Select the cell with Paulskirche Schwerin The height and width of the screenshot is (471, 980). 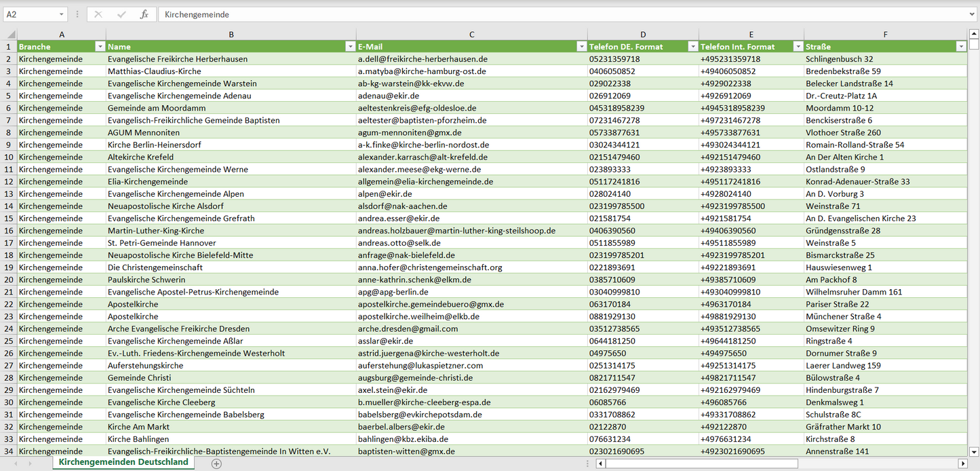coord(146,280)
